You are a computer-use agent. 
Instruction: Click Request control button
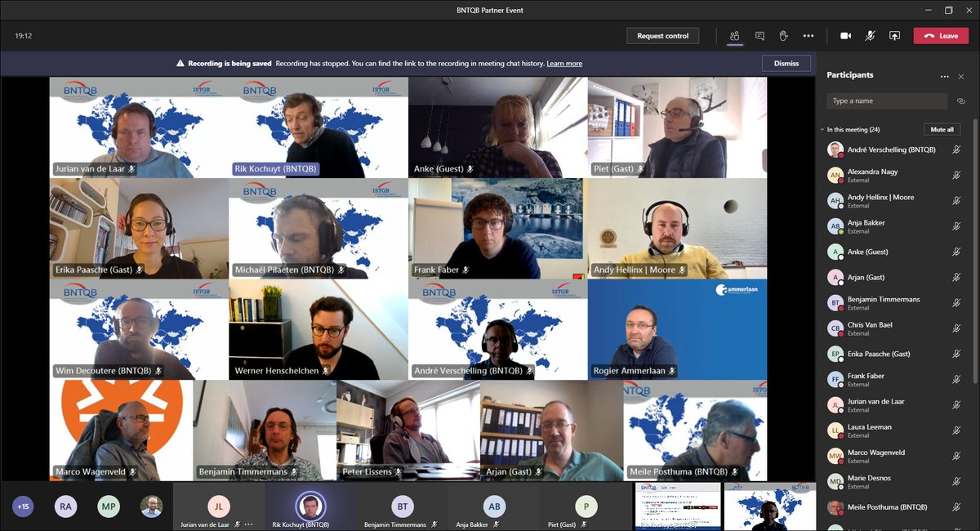click(663, 36)
